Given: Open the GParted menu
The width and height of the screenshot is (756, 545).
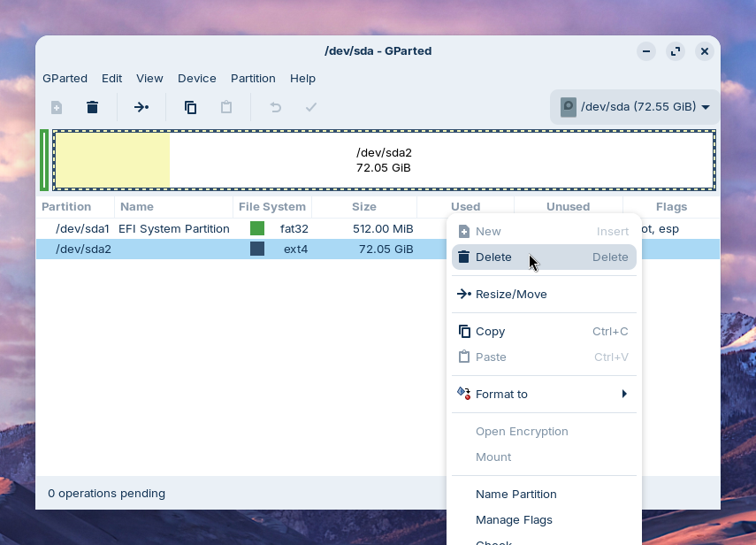Looking at the screenshot, I should click(x=65, y=78).
